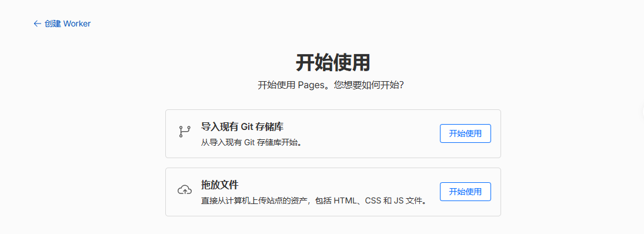
Task: Click the main title 开始使用
Action: click(333, 63)
